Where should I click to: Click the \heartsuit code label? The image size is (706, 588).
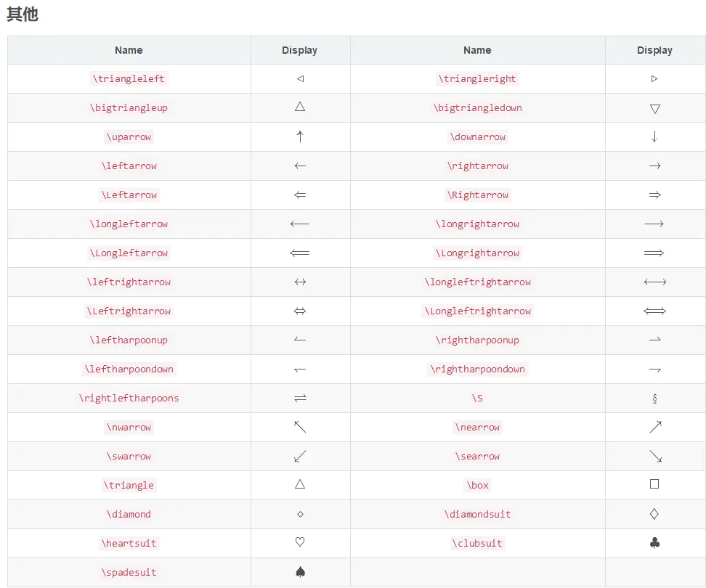[129, 544]
